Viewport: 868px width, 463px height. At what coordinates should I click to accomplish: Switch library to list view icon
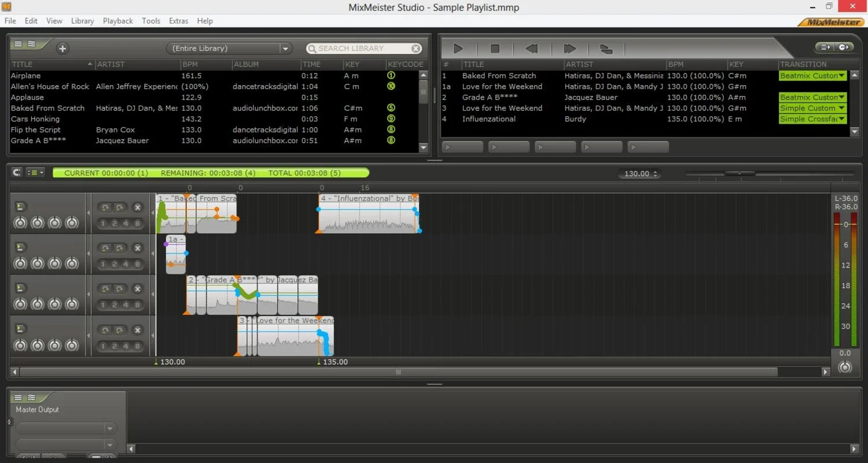click(19, 44)
